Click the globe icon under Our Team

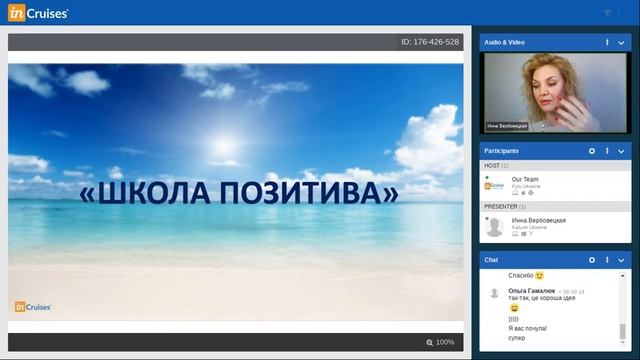point(531,193)
